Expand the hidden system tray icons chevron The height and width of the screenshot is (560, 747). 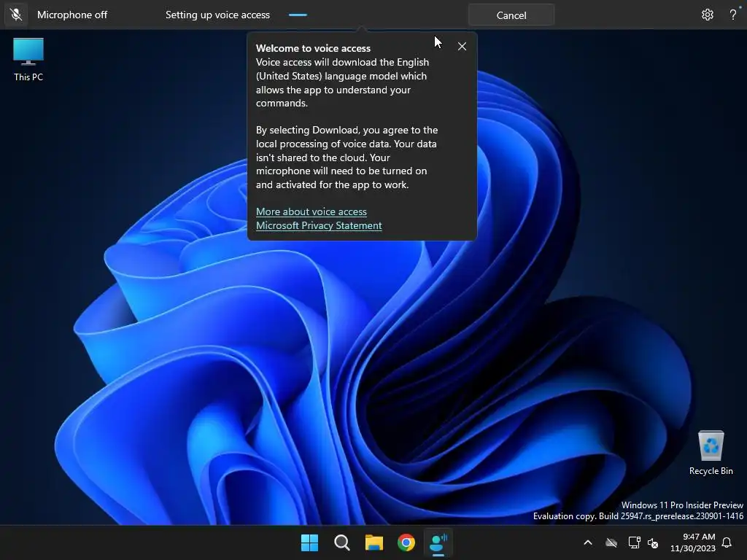coord(588,542)
